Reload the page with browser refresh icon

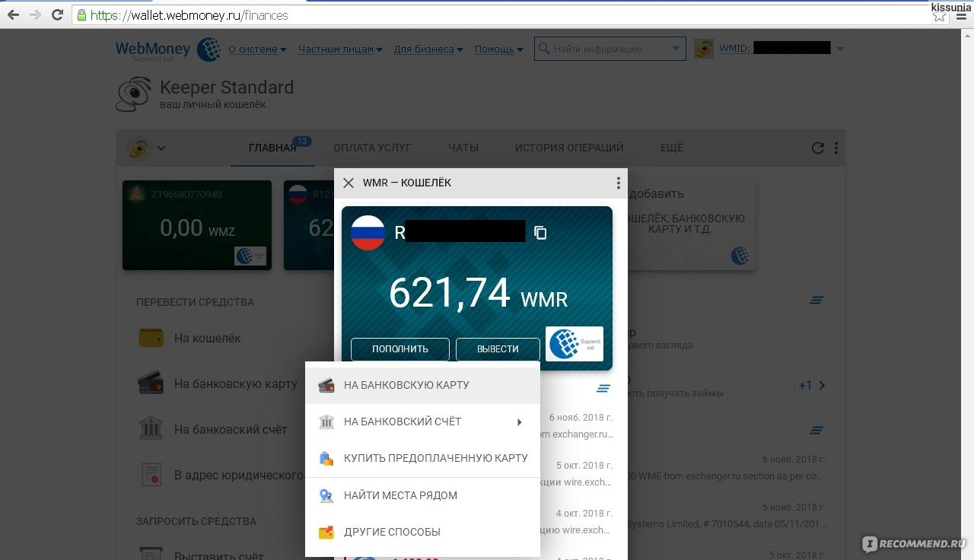pos(58,14)
